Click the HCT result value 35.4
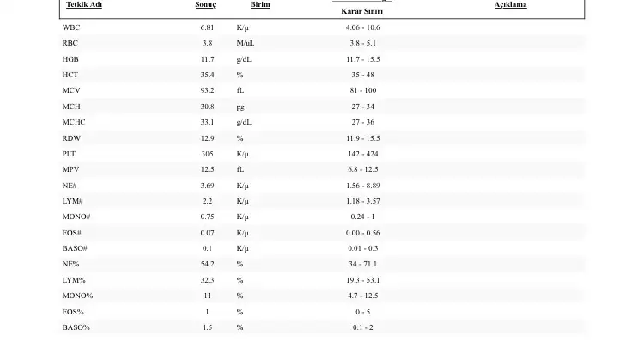 207,75
